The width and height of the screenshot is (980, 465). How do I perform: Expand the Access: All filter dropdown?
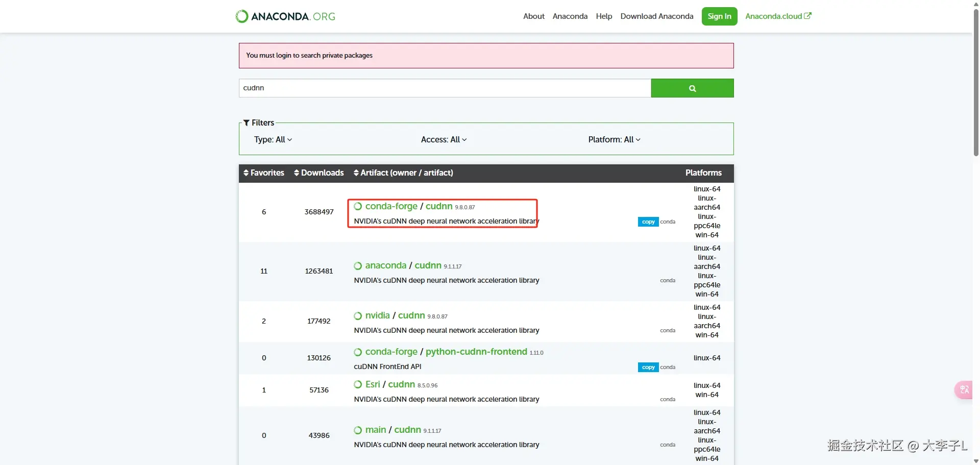coord(444,139)
